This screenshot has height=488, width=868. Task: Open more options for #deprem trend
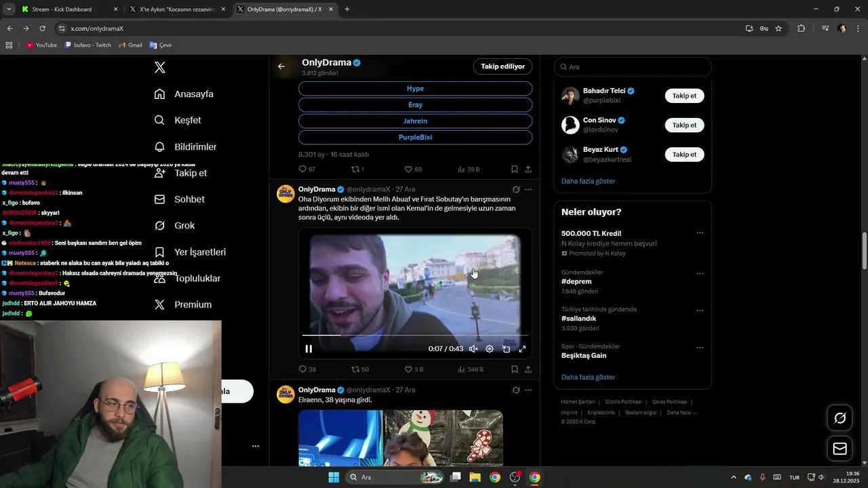(700, 274)
